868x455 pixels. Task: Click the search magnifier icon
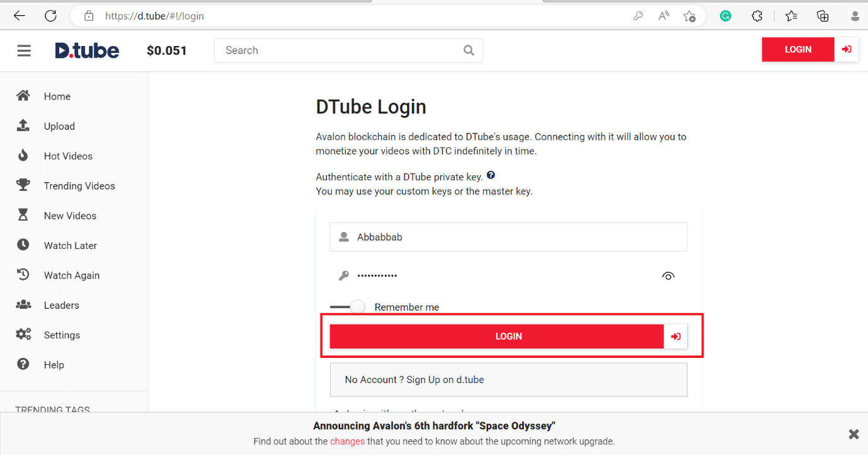pyautogui.click(x=469, y=50)
